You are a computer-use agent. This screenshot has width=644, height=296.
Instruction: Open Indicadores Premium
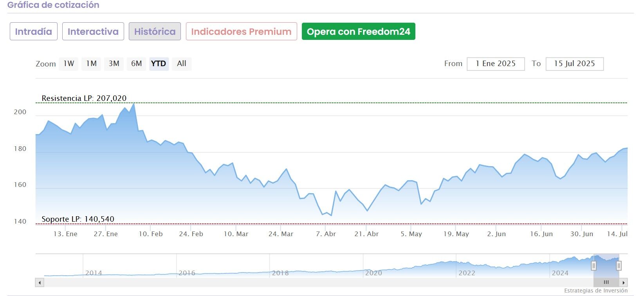pos(241,32)
